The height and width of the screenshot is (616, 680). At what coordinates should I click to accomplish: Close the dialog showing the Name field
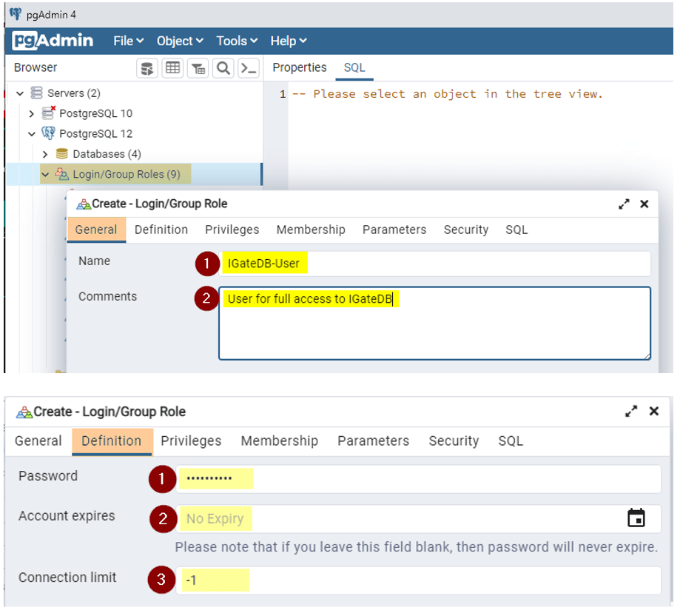644,204
